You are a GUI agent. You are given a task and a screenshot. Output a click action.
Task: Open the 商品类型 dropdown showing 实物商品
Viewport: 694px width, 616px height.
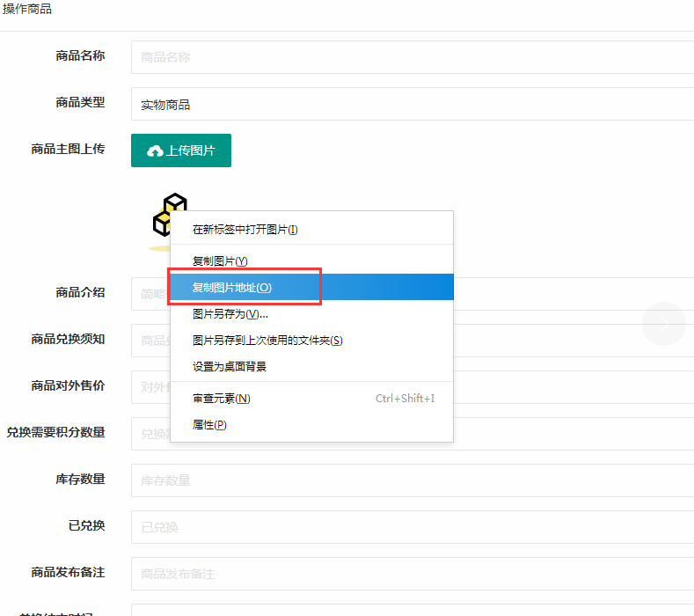coord(413,104)
